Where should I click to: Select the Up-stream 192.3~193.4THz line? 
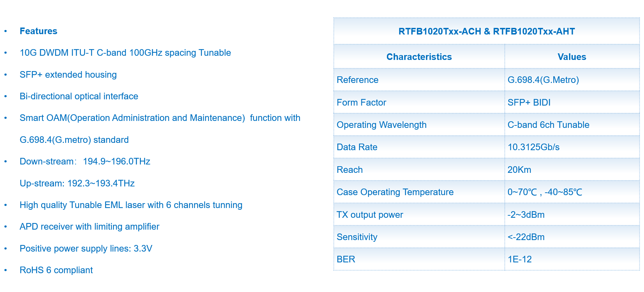77,183
